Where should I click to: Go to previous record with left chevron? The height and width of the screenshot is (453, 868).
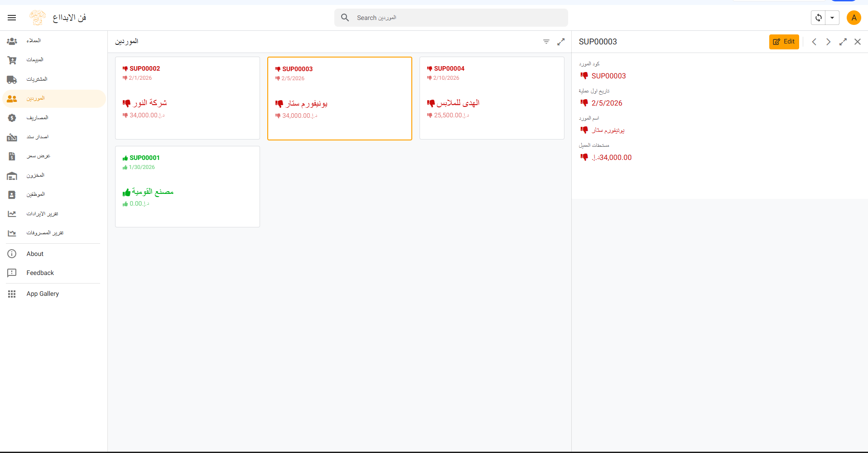point(814,42)
